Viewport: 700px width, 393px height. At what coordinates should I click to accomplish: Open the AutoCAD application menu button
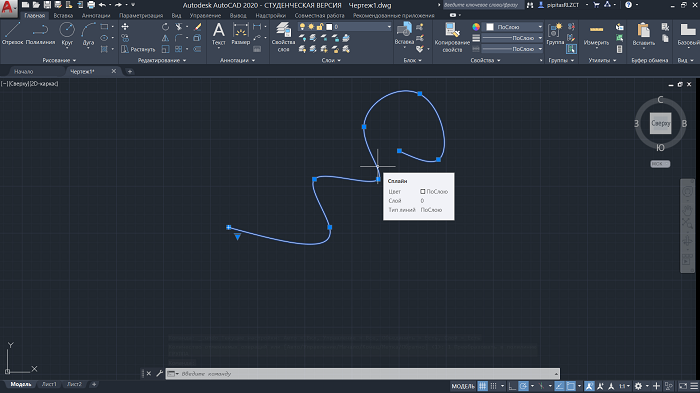click(8, 8)
